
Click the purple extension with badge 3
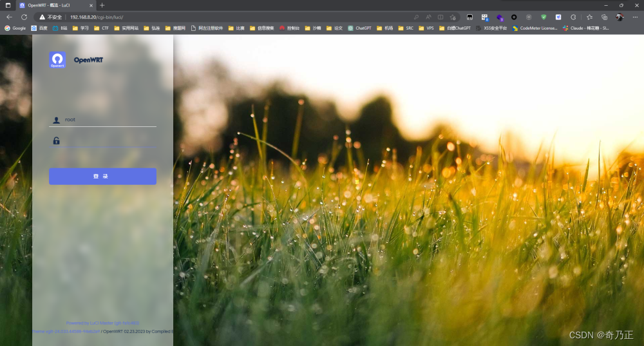[500, 17]
